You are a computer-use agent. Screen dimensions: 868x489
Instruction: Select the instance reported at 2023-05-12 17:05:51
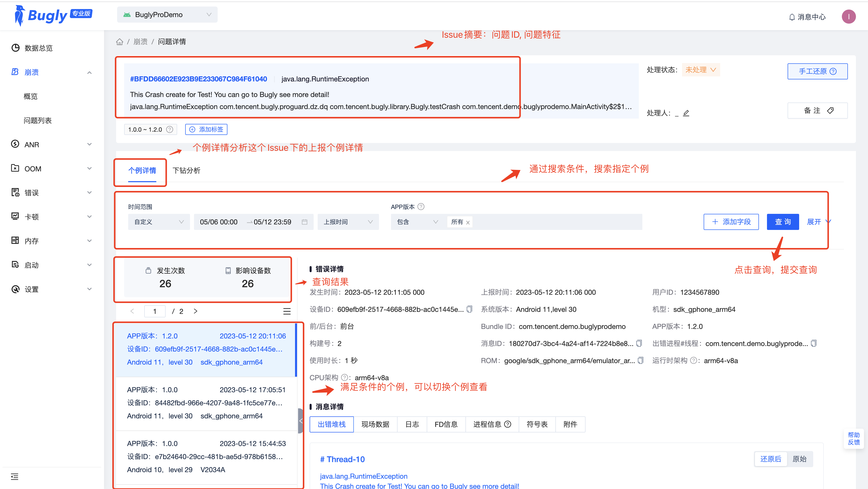(x=206, y=403)
